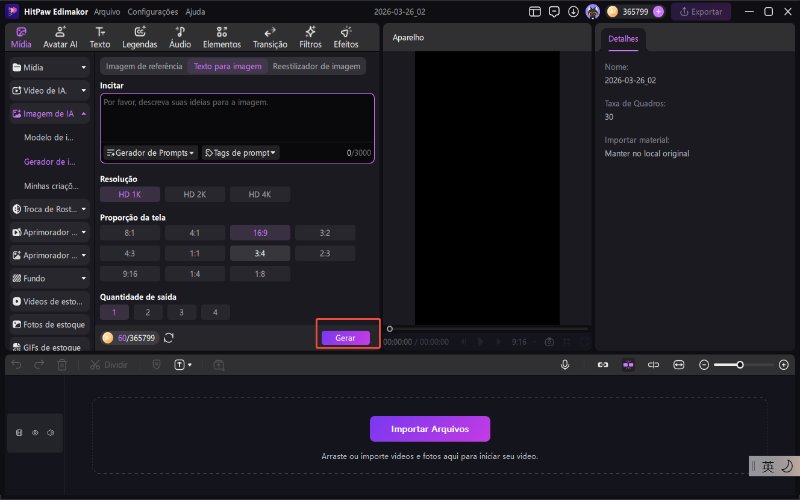Viewport: 800px width, 500px height.
Task: Click the Importar Arquivos button
Action: (x=430, y=429)
